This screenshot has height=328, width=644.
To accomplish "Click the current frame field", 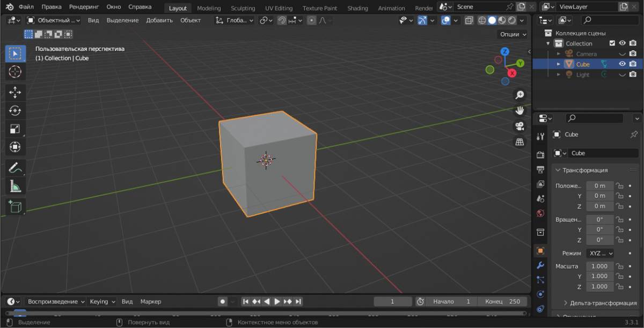I will (x=393, y=302).
